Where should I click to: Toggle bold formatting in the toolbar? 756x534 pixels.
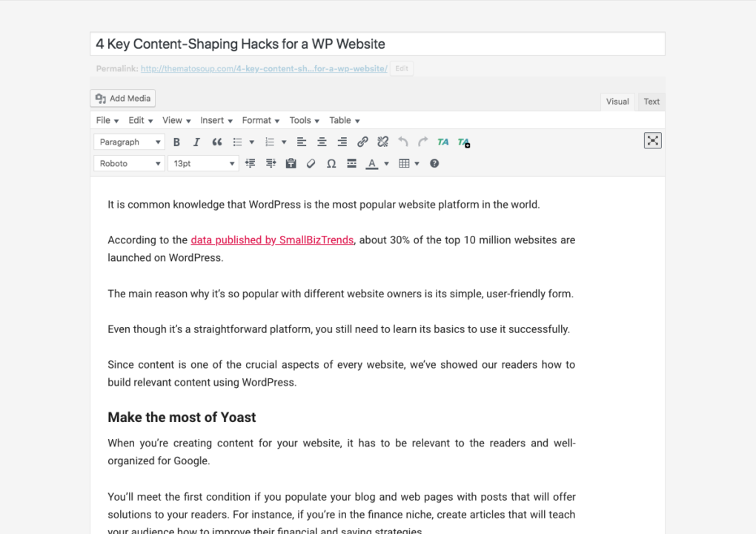[176, 142]
